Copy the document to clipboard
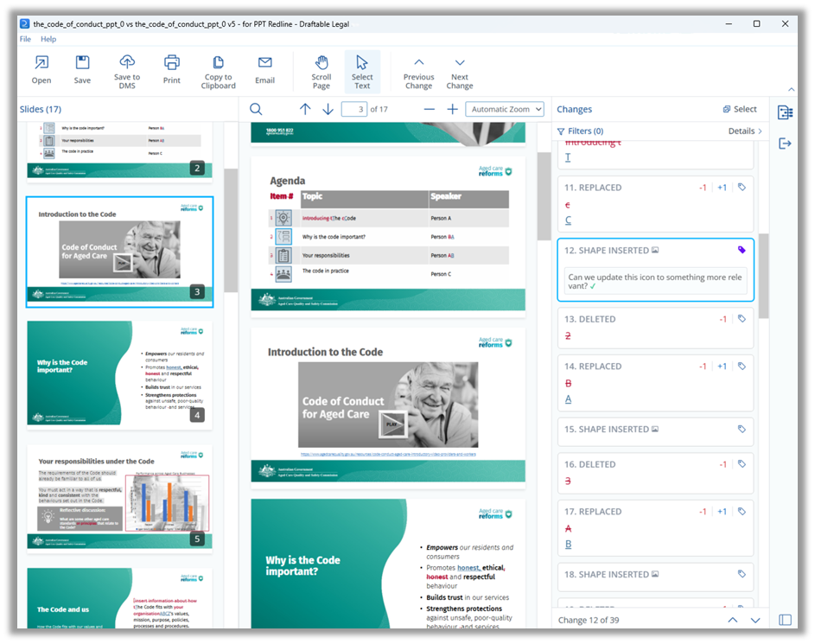Screen dimensions: 815x644 [218, 69]
